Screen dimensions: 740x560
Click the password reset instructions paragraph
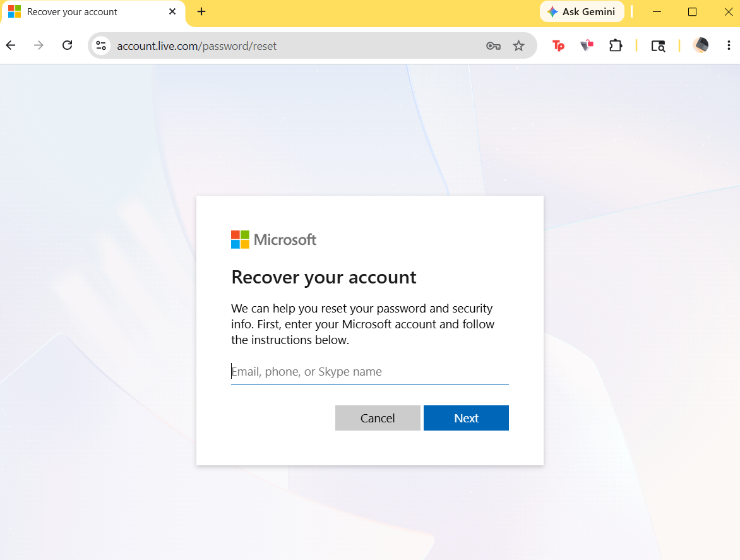pyautogui.click(x=362, y=325)
